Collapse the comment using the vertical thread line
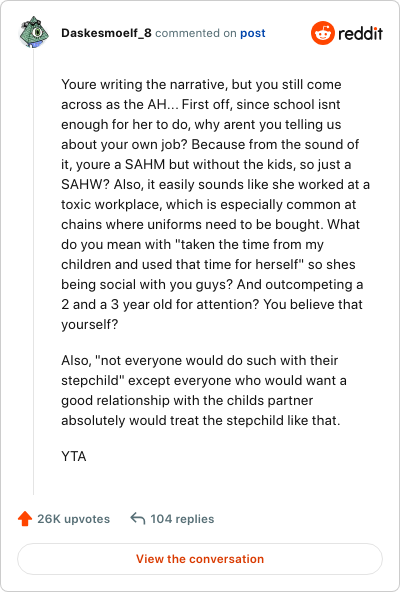The width and height of the screenshot is (400, 592). click(33, 272)
